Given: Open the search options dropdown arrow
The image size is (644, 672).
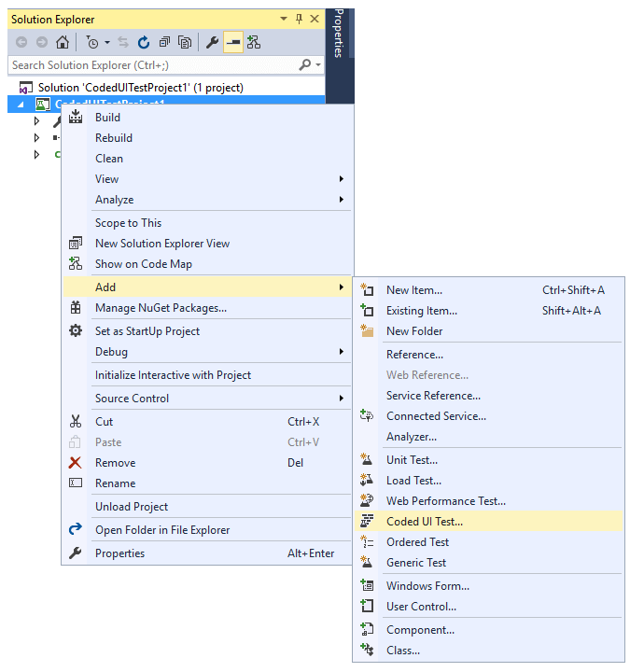Looking at the screenshot, I should 318,65.
